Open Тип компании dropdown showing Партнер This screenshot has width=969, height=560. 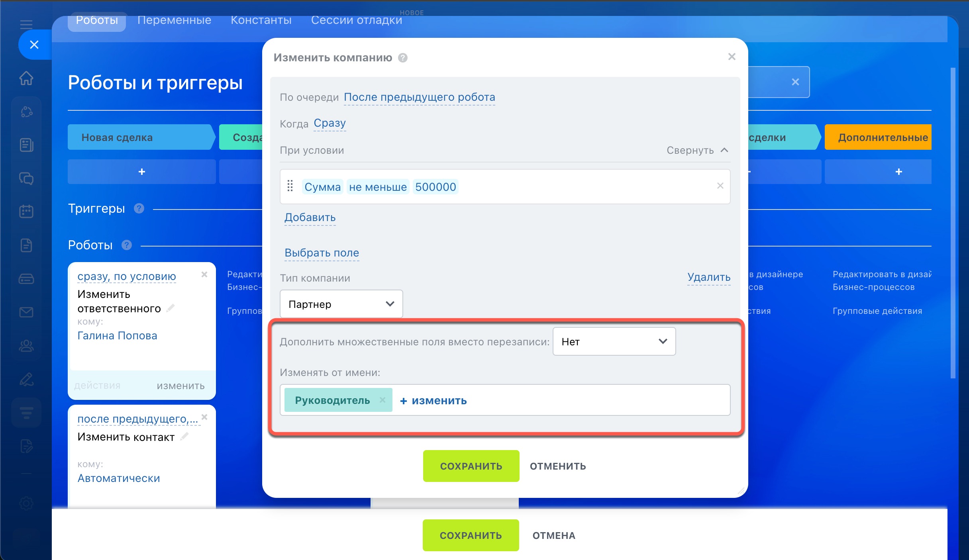341,304
